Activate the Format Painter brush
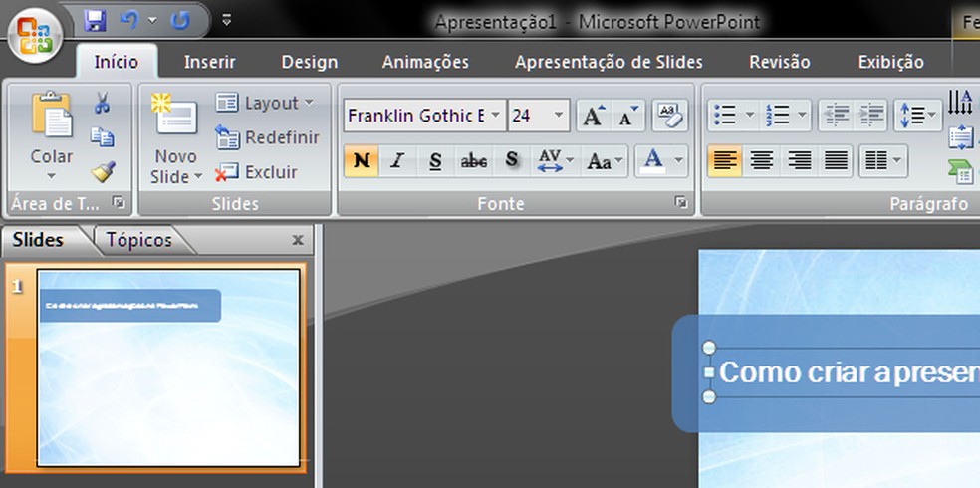This screenshot has width=980, height=488. [103, 172]
